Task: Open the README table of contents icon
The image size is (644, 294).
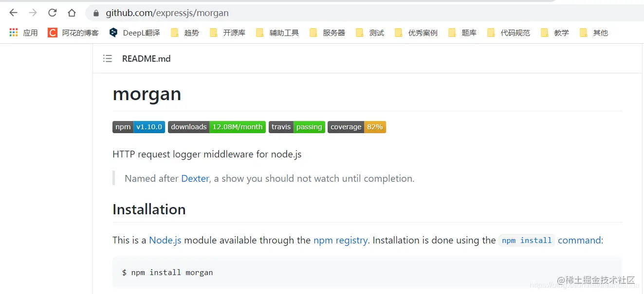Action: 108,58
